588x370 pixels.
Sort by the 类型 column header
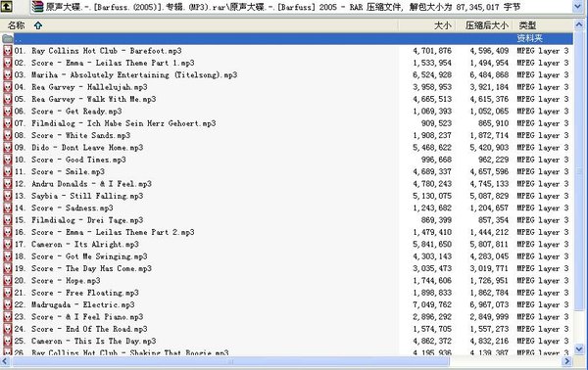coord(527,25)
